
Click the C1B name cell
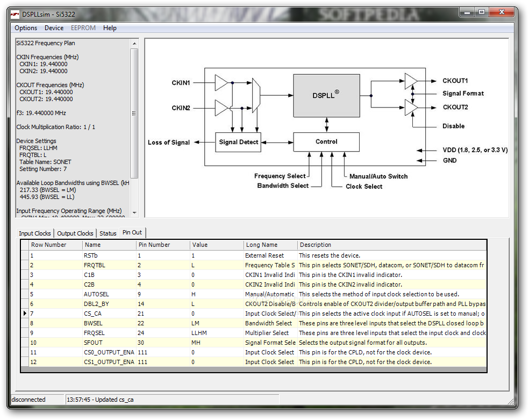coord(109,275)
